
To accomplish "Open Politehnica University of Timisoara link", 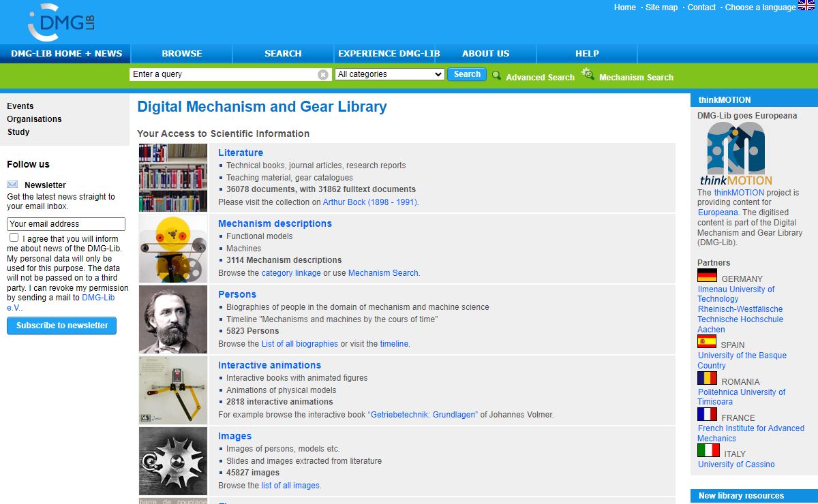I will coord(742,397).
